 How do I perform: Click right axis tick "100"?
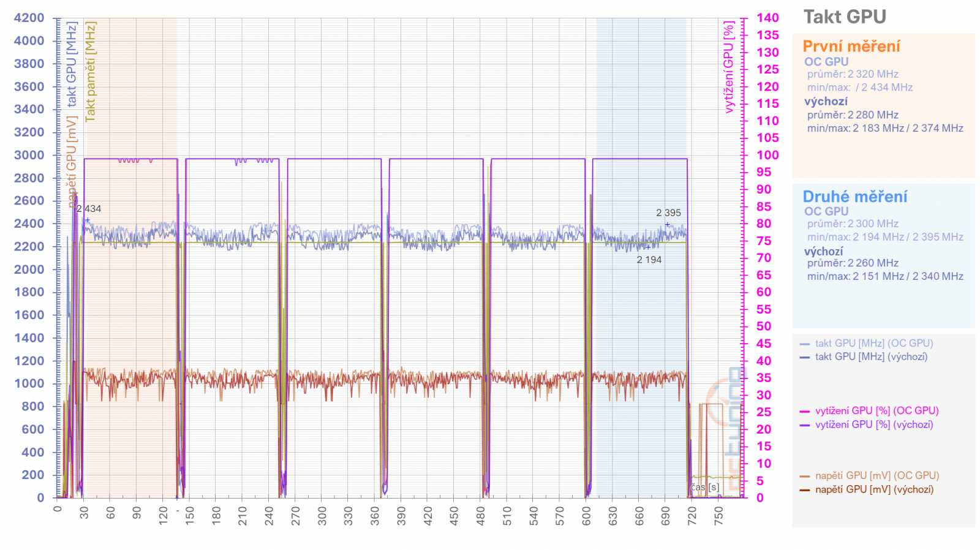point(767,156)
